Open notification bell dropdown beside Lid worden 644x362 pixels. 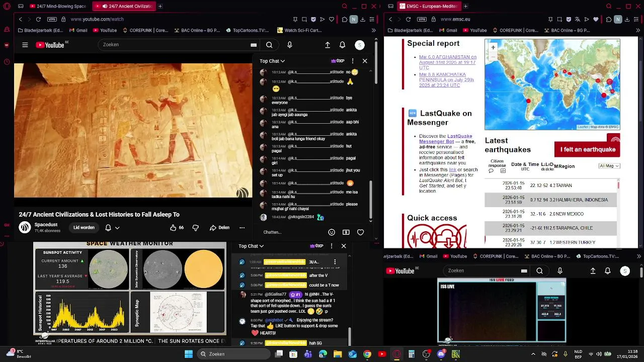tap(112, 227)
